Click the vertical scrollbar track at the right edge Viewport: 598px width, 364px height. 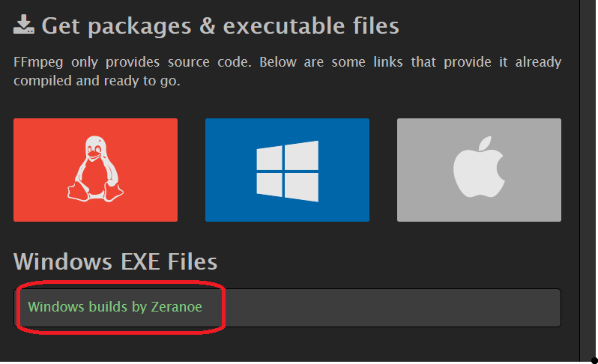click(589, 179)
